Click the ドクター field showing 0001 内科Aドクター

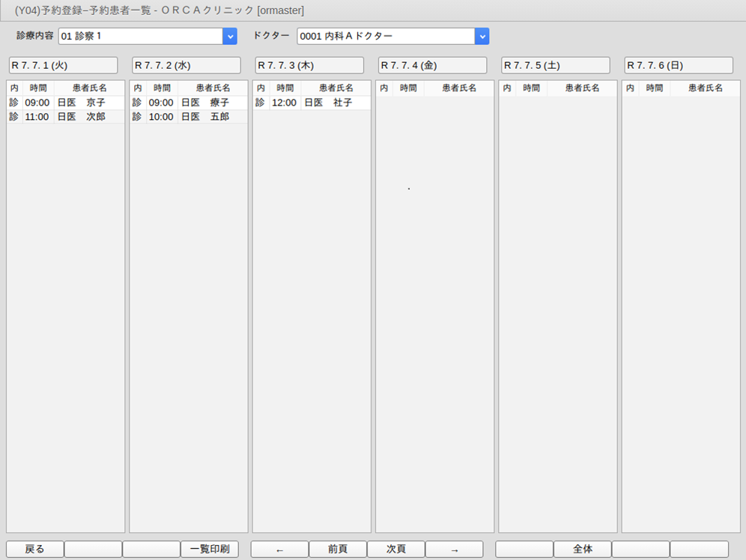[x=386, y=36]
